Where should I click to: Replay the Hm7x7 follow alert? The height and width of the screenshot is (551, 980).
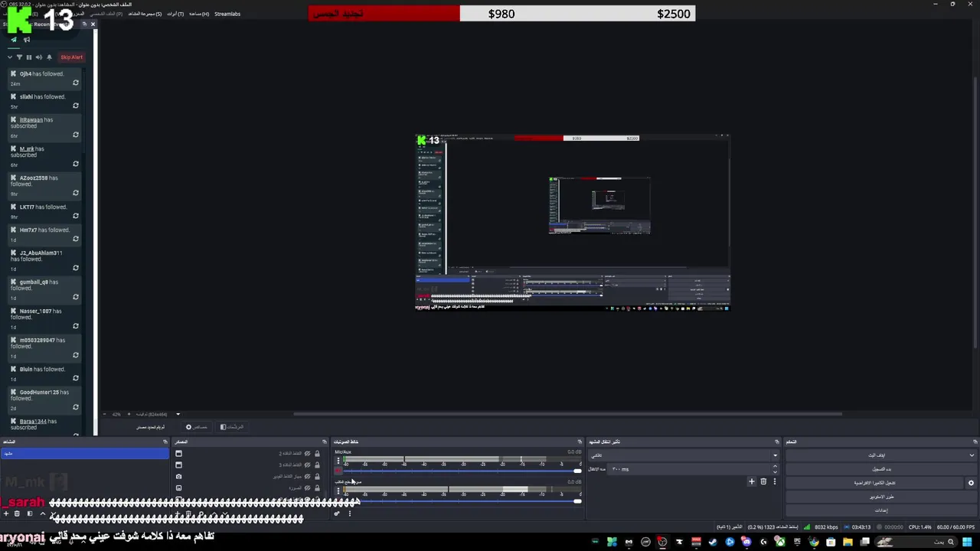coord(75,239)
